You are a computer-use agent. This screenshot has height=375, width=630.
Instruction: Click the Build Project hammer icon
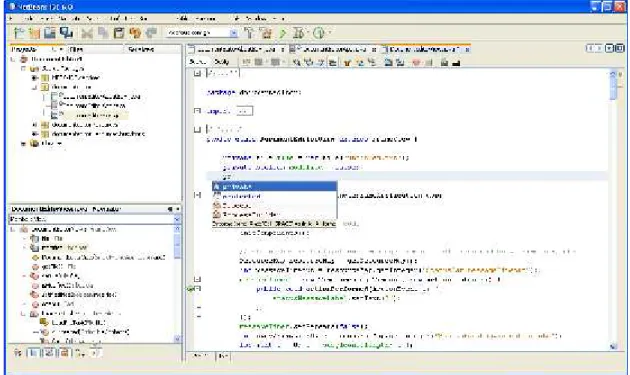click(250, 33)
